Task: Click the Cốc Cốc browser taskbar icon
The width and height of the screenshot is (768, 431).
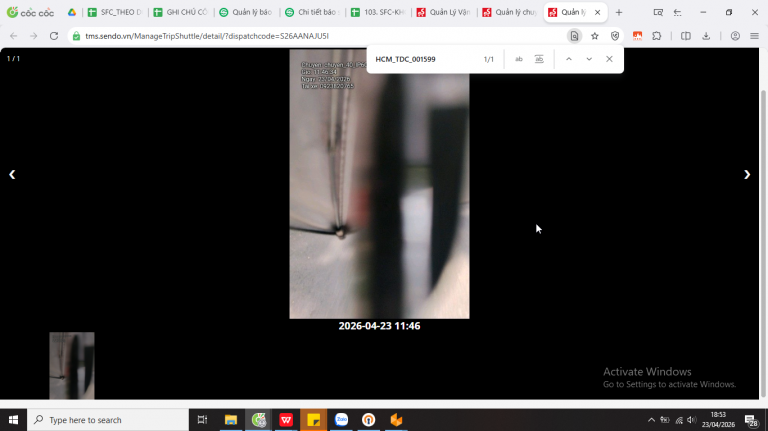Action: [x=259, y=420]
